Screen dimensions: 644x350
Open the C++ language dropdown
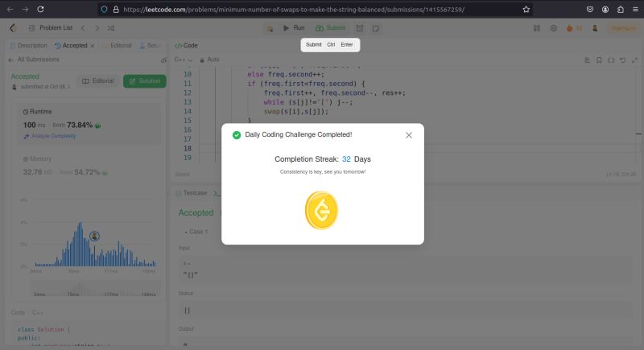[184, 60]
